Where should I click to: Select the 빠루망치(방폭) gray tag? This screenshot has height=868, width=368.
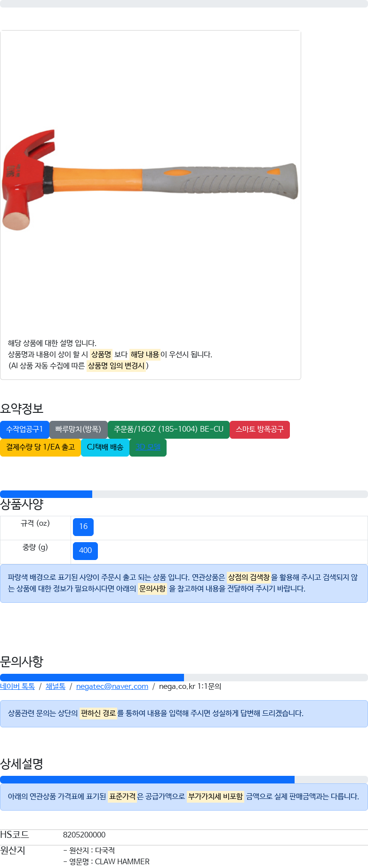[78, 429]
